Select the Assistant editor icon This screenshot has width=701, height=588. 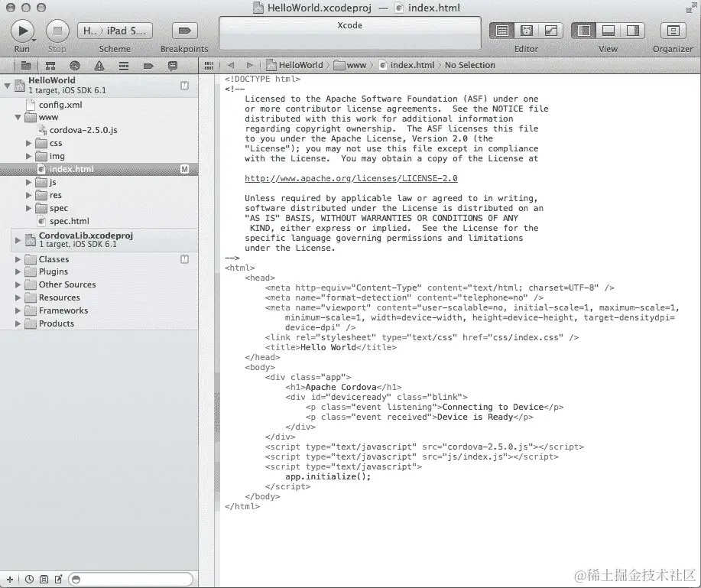527,31
